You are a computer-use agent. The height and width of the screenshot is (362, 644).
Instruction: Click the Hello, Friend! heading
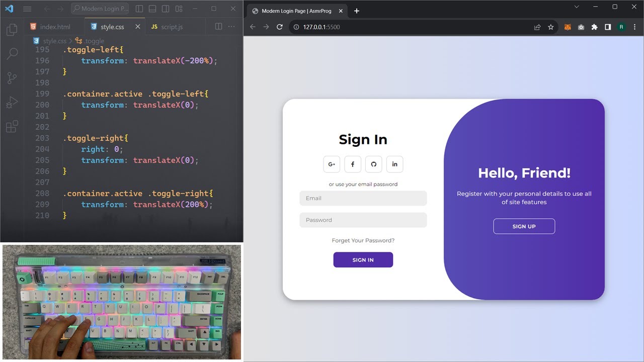(x=524, y=173)
